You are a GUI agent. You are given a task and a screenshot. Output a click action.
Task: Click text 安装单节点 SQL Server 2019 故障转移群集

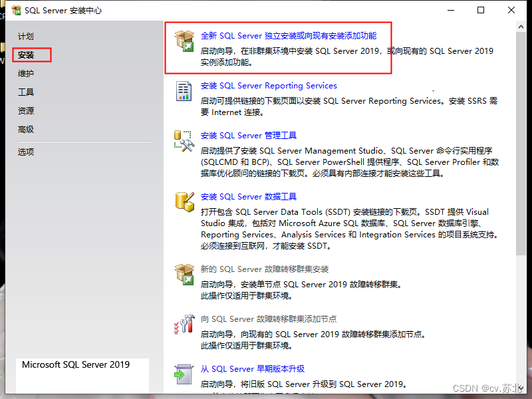click(x=321, y=285)
